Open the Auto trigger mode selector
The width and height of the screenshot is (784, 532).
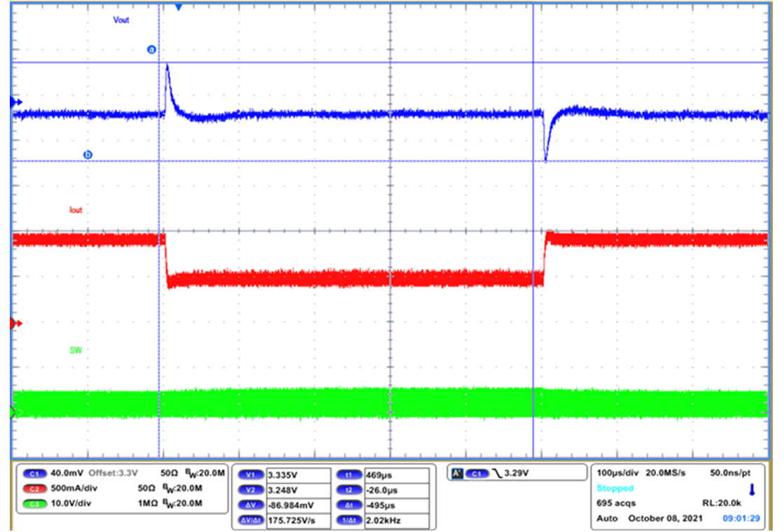coord(606,519)
